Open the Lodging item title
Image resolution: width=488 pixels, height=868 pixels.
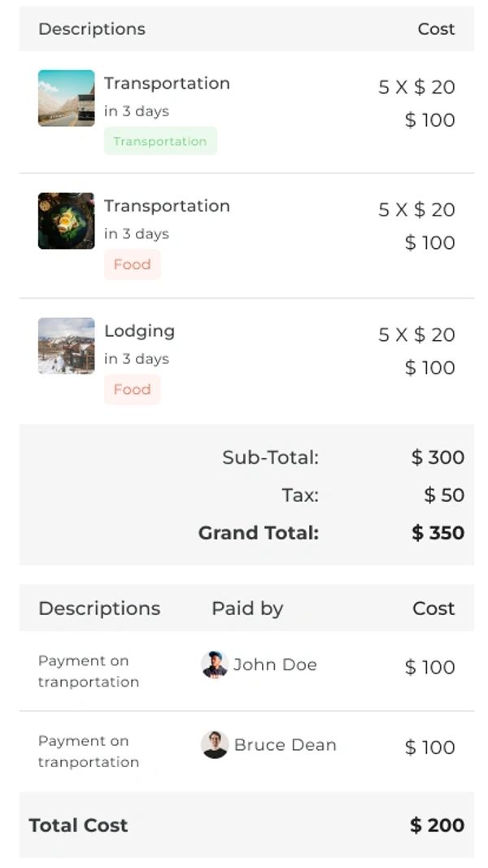coord(139,331)
